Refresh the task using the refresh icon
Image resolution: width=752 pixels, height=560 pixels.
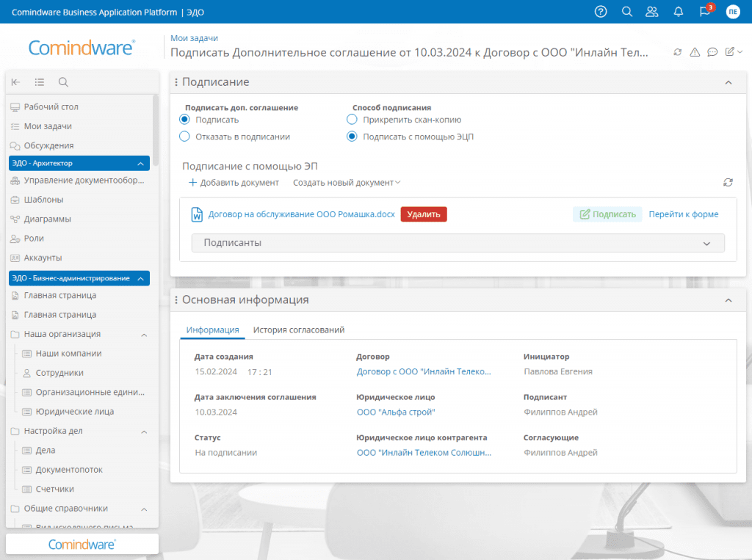point(677,51)
